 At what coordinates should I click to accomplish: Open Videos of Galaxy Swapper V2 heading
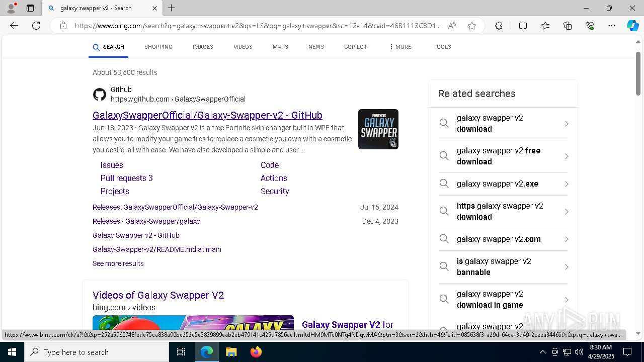tap(158, 295)
